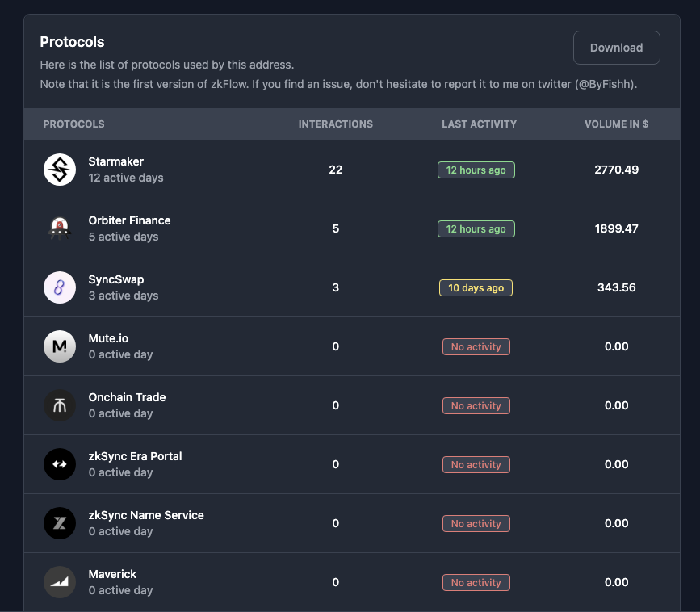Click SyncSwap's 10 days ago badge
This screenshot has height=612, width=700.
click(x=476, y=288)
